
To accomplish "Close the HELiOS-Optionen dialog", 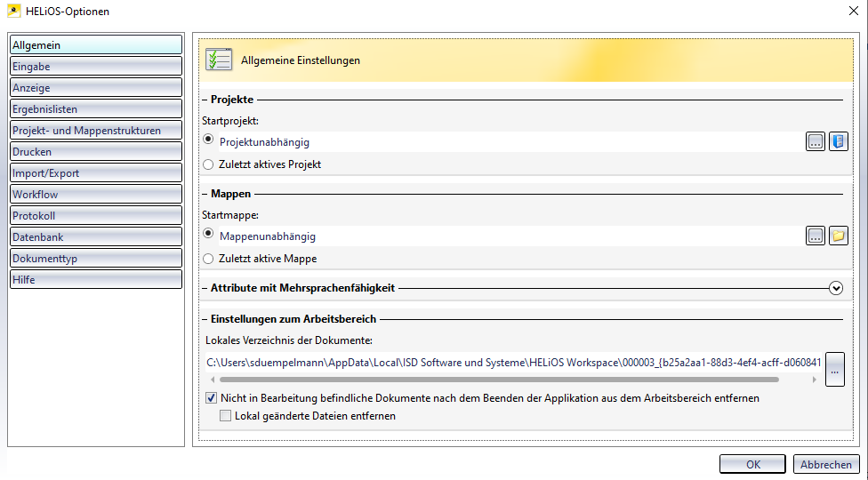I will (853, 11).
